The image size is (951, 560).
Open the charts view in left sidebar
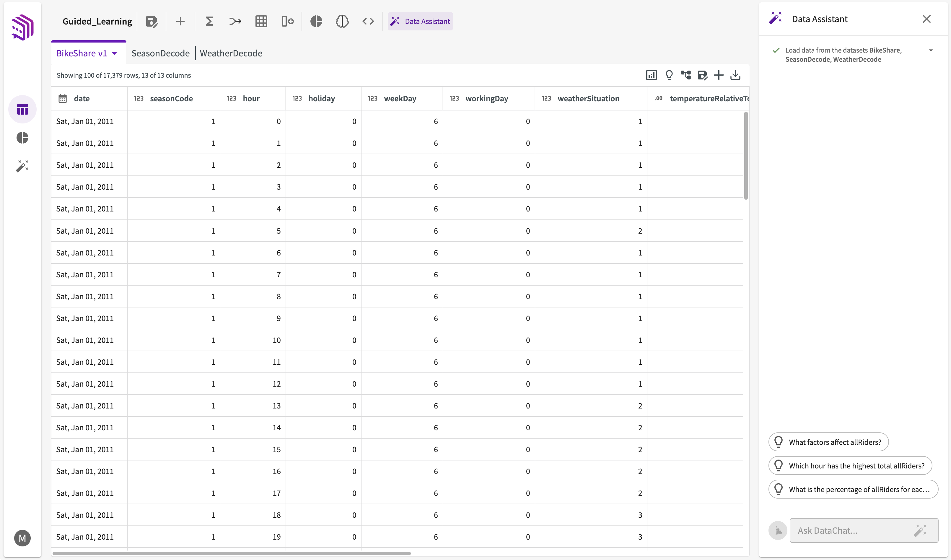[23, 138]
